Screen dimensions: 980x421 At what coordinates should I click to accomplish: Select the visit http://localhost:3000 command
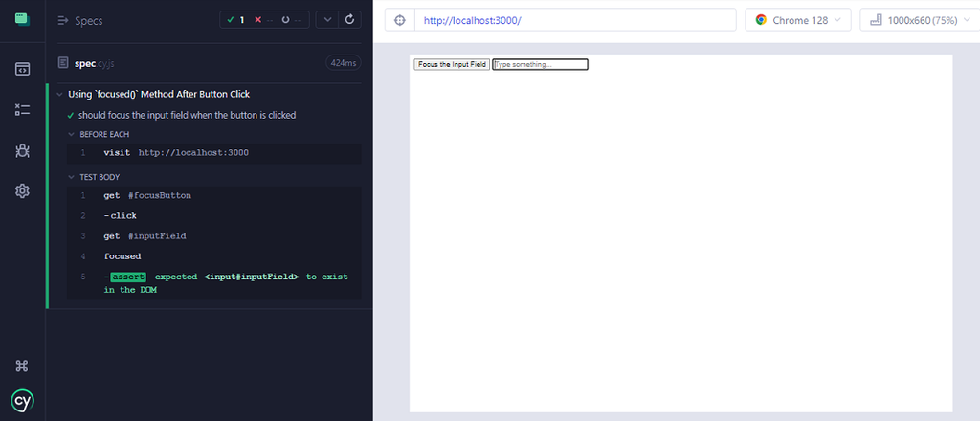click(x=213, y=153)
